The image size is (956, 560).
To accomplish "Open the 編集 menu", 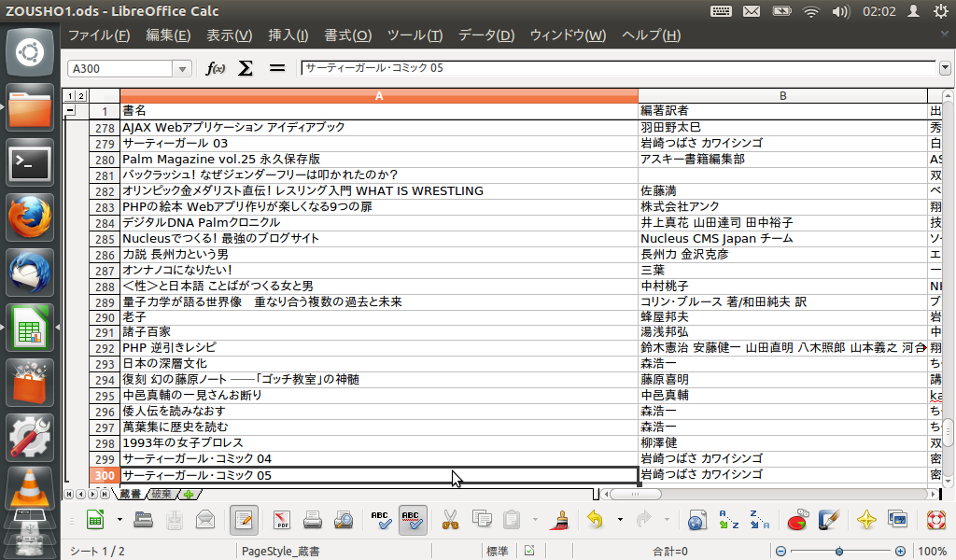I will pos(168,35).
